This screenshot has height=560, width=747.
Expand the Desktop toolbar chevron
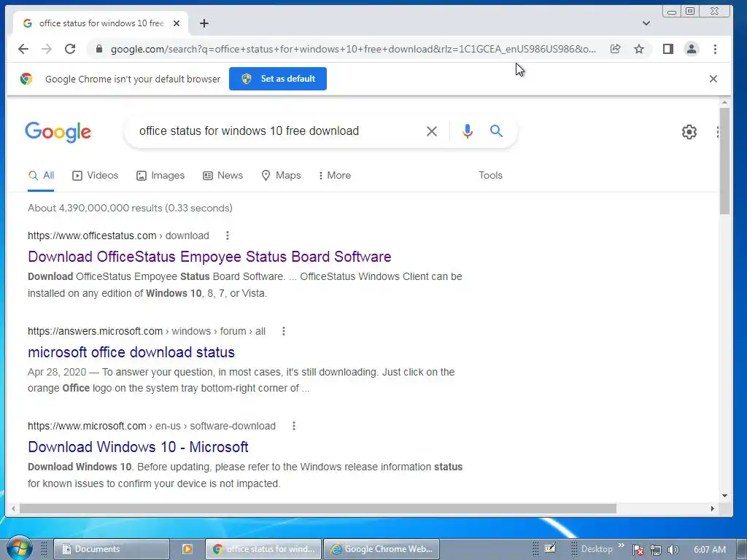coord(622,545)
